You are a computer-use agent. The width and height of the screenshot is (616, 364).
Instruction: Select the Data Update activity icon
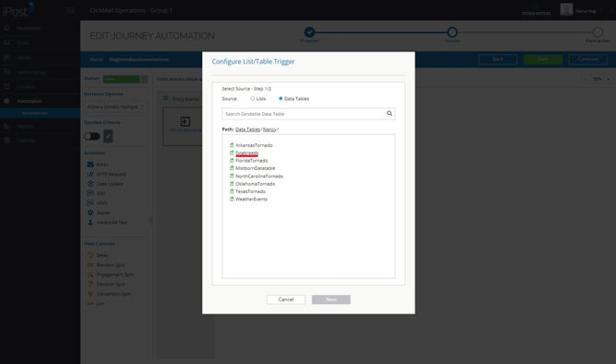tap(90, 184)
